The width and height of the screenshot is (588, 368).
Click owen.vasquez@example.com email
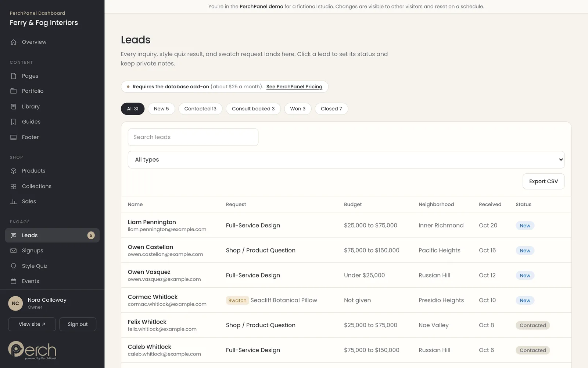tap(164, 279)
